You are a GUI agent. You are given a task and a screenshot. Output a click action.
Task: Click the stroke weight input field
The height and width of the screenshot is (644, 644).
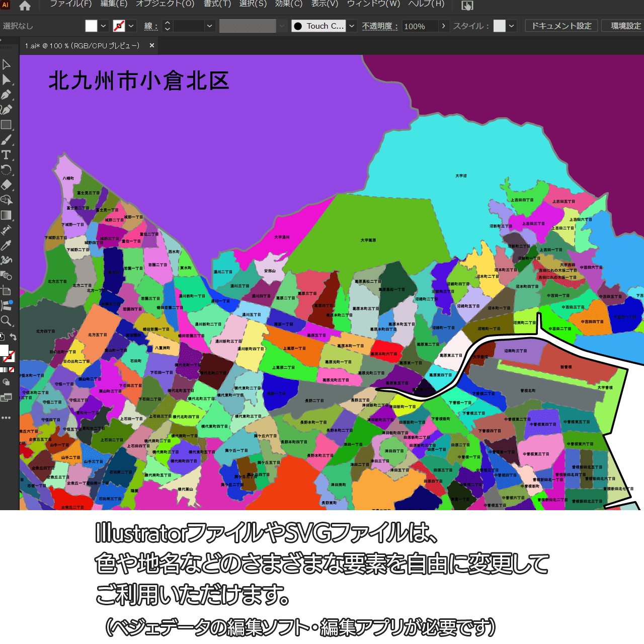pos(189,26)
